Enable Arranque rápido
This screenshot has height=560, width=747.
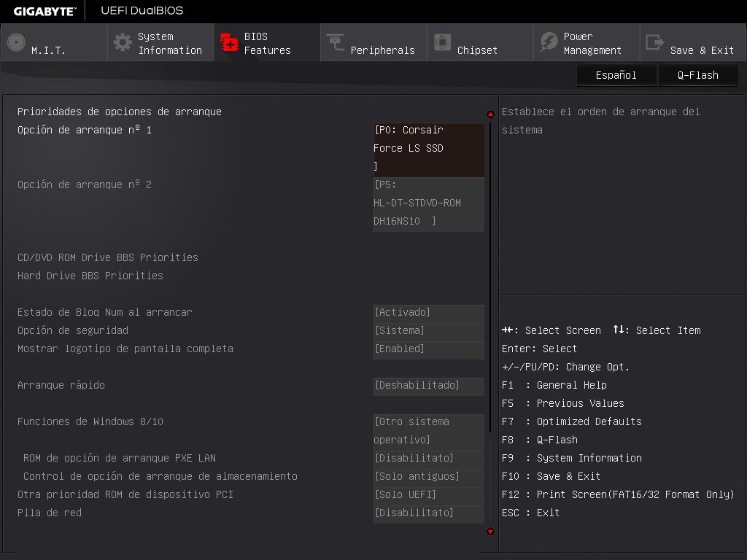[x=428, y=386]
